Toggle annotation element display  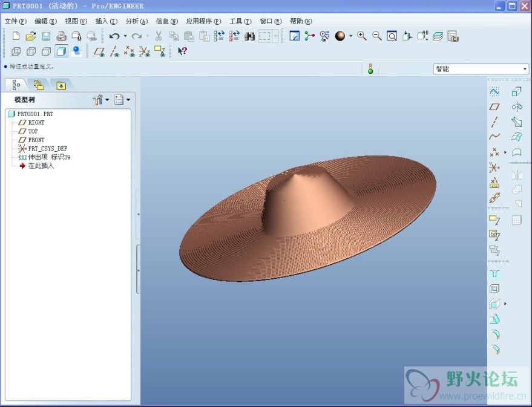tap(159, 51)
